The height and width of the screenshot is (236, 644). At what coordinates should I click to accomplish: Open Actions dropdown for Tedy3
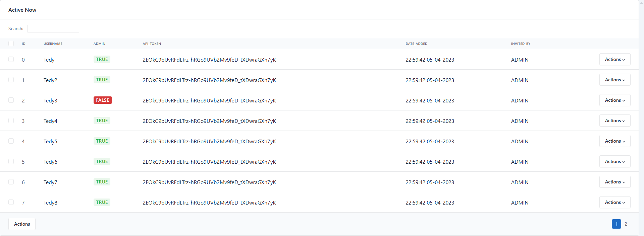[x=615, y=100]
